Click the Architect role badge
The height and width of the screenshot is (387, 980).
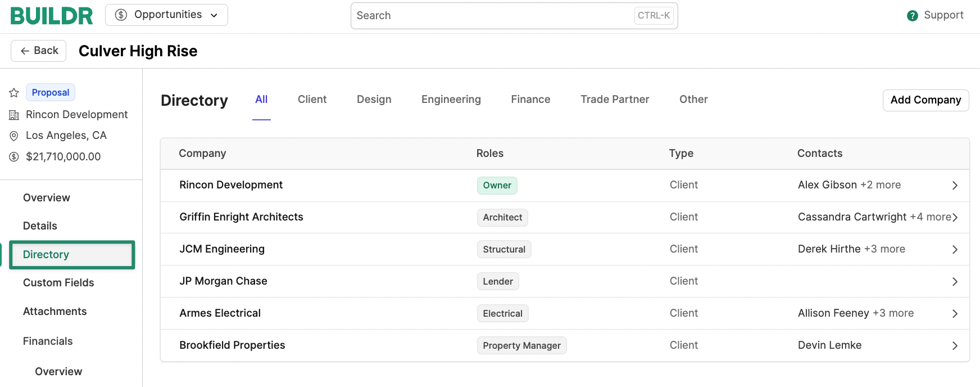click(502, 218)
